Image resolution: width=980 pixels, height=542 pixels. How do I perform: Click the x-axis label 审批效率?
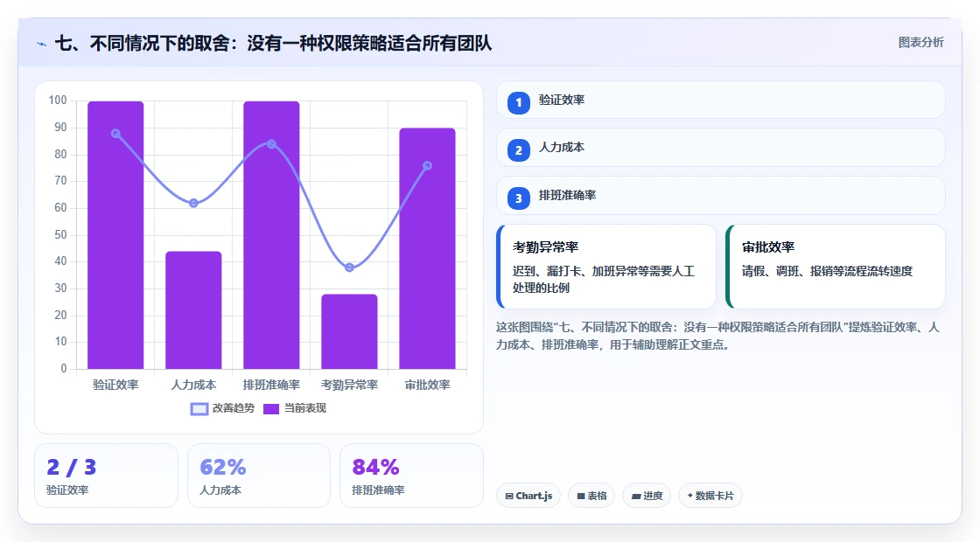pos(428,385)
